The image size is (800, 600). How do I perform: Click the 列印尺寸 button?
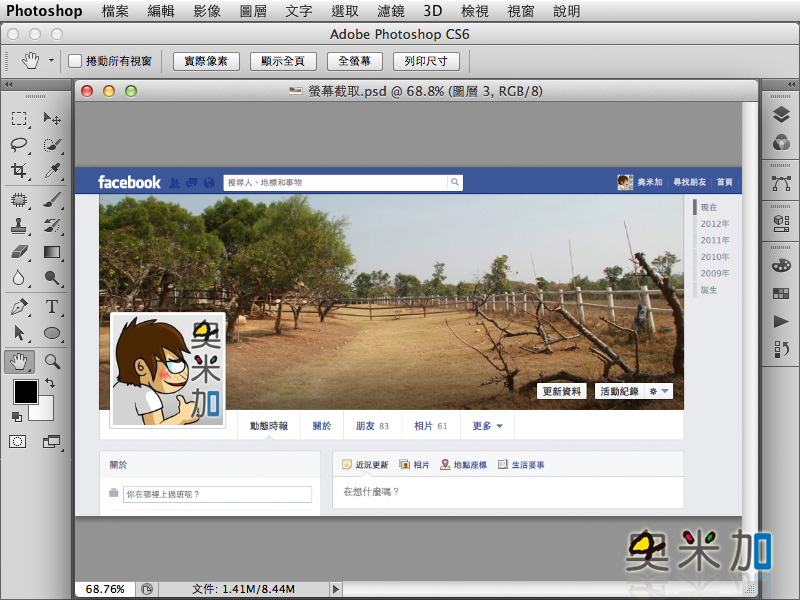(426, 61)
